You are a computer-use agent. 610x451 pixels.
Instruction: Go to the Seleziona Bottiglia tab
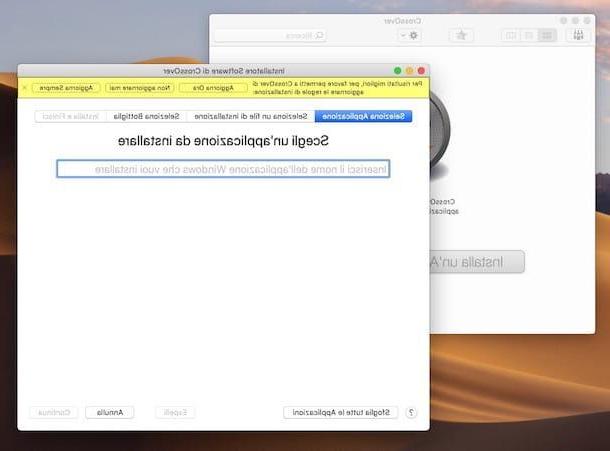pos(147,116)
